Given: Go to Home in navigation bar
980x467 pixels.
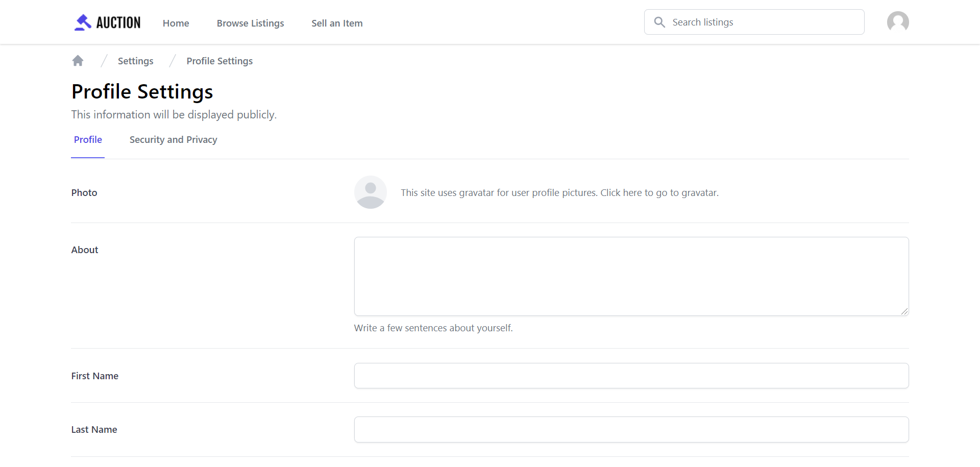Looking at the screenshot, I should click(176, 23).
